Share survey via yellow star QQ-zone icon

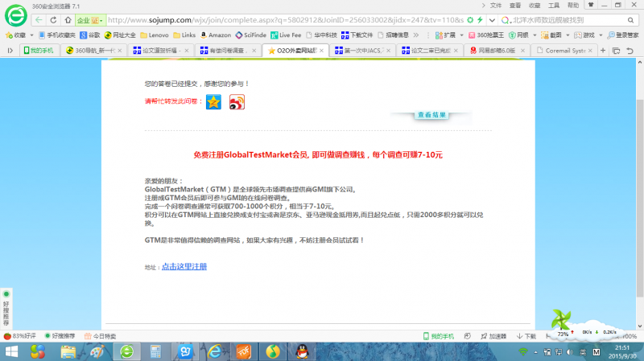click(213, 102)
